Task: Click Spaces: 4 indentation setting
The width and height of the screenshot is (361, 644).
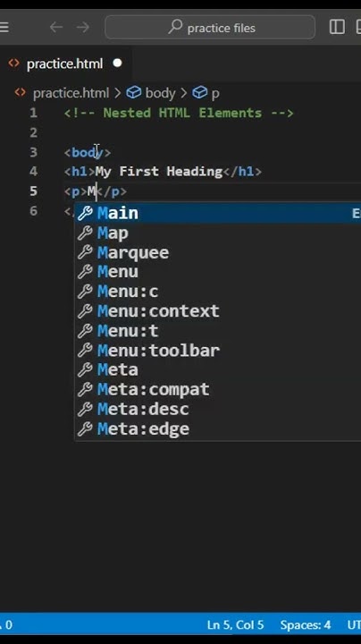Action: point(306,624)
